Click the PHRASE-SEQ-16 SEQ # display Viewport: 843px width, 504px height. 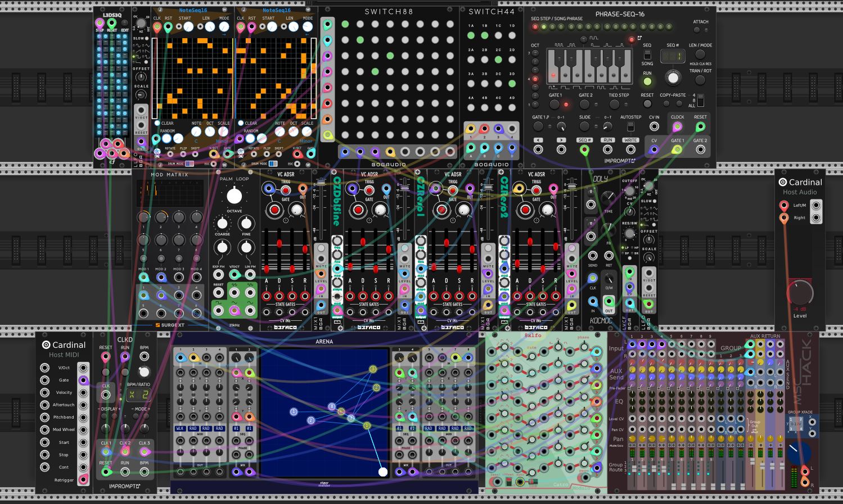point(673,56)
